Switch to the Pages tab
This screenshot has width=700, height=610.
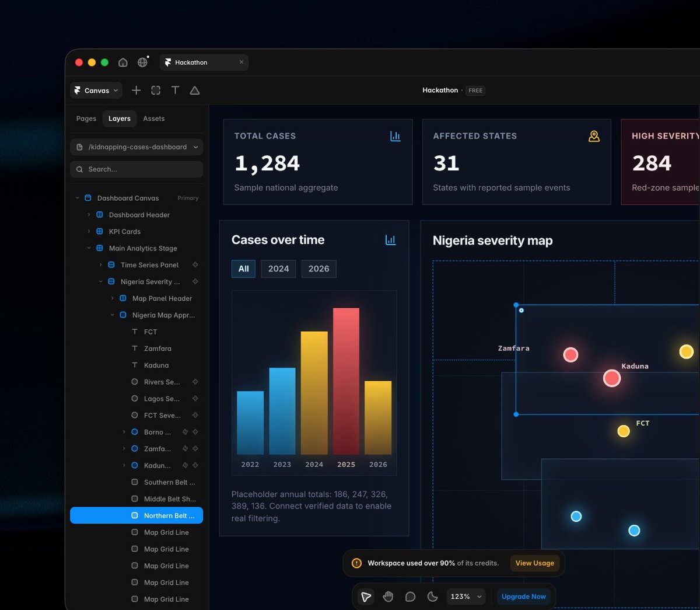86,118
